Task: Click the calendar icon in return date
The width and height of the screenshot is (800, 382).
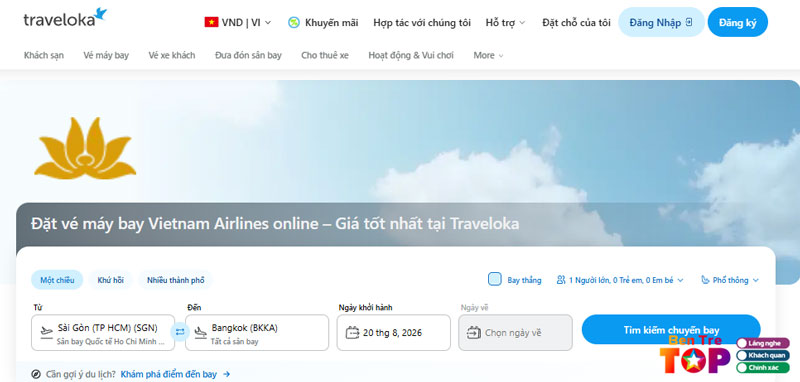Action: click(474, 333)
